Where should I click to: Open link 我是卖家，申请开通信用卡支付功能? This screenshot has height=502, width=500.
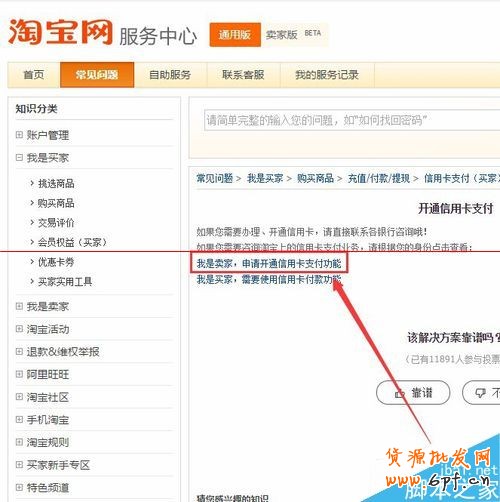tap(269, 264)
